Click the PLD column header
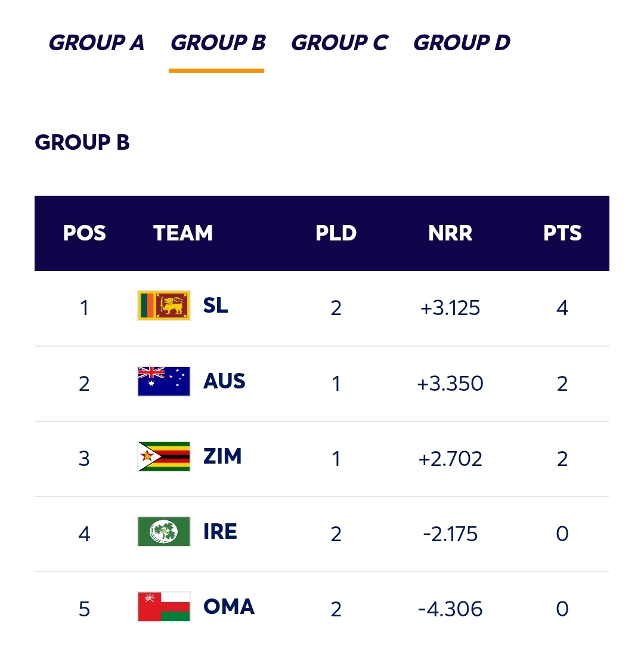This screenshot has width=644, height=645. click(336, 233)
